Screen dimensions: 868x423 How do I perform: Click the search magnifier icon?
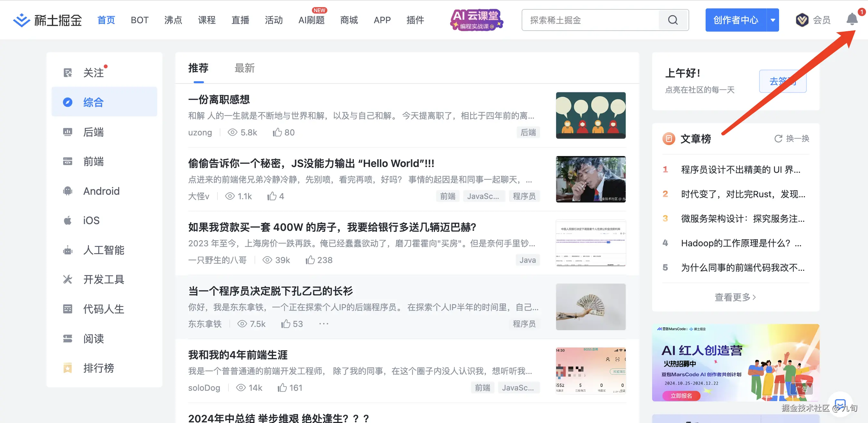[x=672, y=20]
